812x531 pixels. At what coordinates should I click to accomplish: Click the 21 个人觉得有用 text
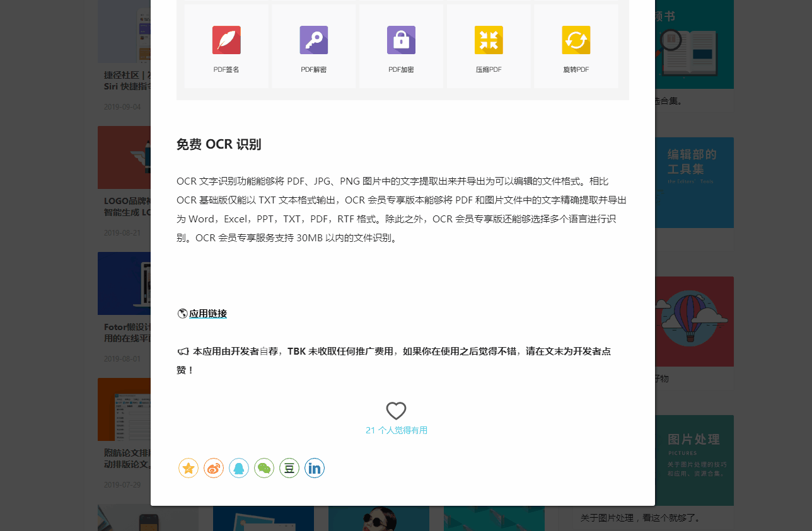coord(397,430)
